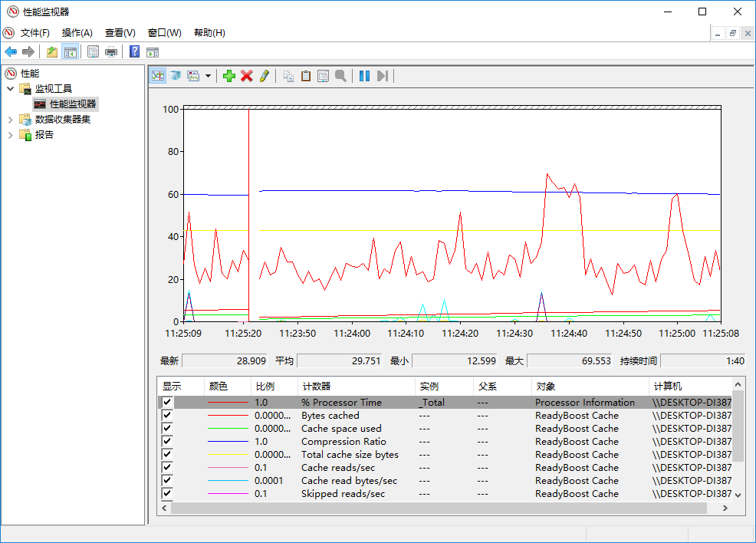Uncheck % Processor Time counter checkbox
Screen dimensions: 756x543
167,402
